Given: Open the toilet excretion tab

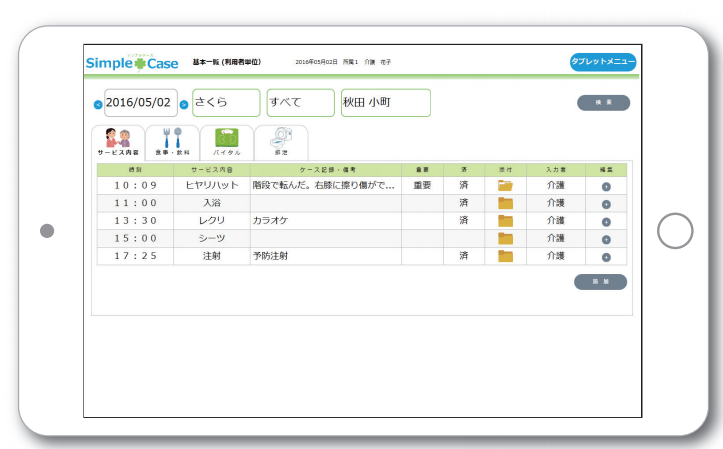Looking at the screenshot, I should point(281,143).
